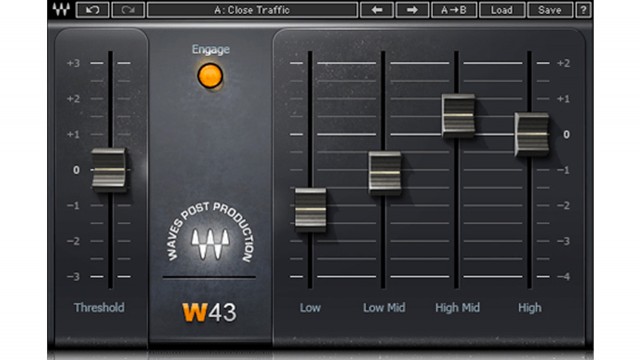Image resolution: width=640 pixels, height=360 pixels.
Task: Click the High Mid band label
Action: point(458,308)
